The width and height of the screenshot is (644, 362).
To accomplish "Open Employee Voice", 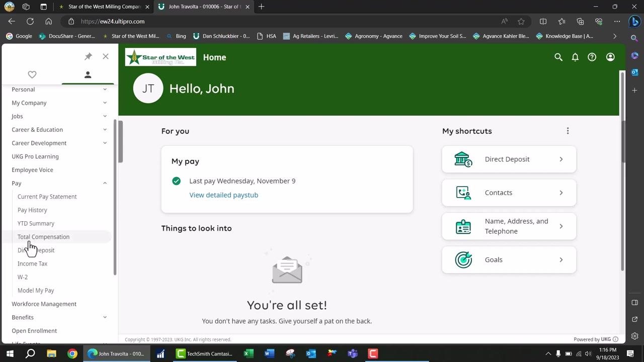I will [x=32, y=170].
